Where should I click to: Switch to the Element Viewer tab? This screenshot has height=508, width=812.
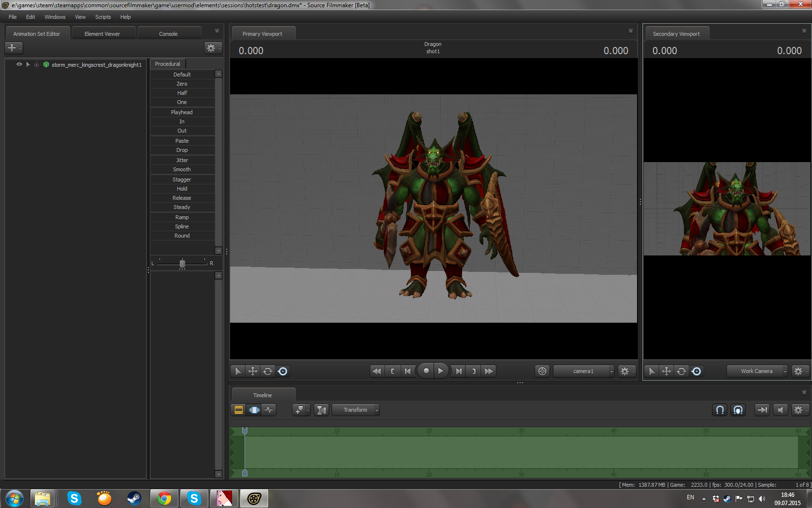pyautogui.click(x=102, y=34)
